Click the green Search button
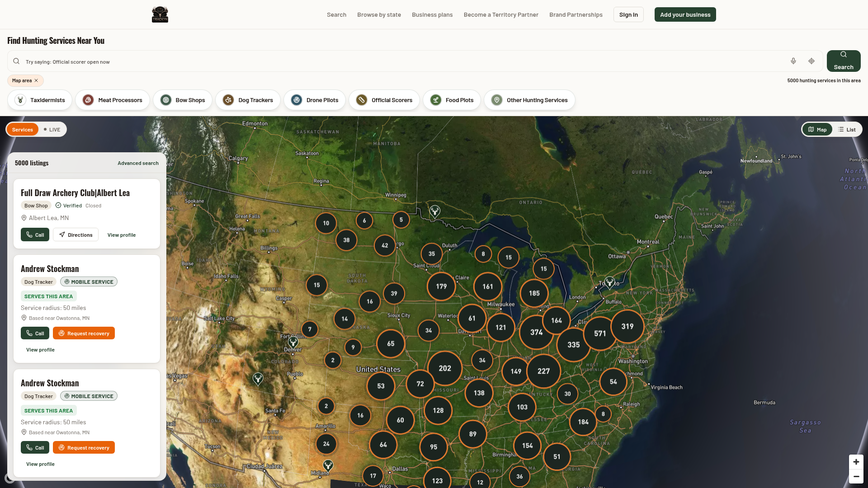The image size is (868, 488). click(844, 61)
